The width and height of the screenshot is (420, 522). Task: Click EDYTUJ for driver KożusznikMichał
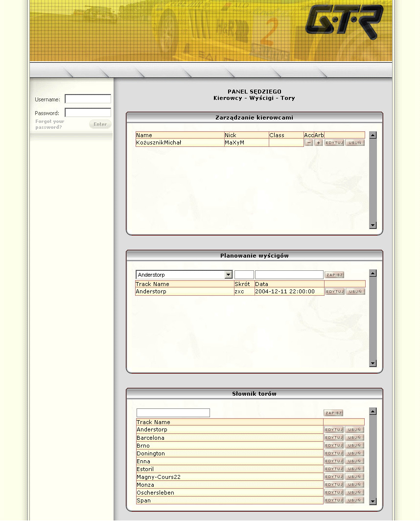tap(334, 143)
